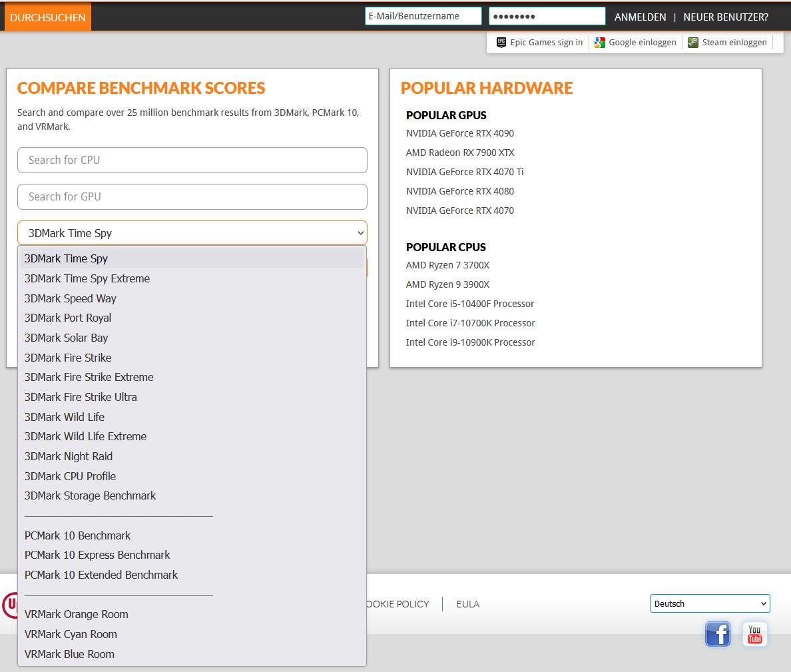Select 3DMark CPU Profile benchmark

click(x=192, y=476)
